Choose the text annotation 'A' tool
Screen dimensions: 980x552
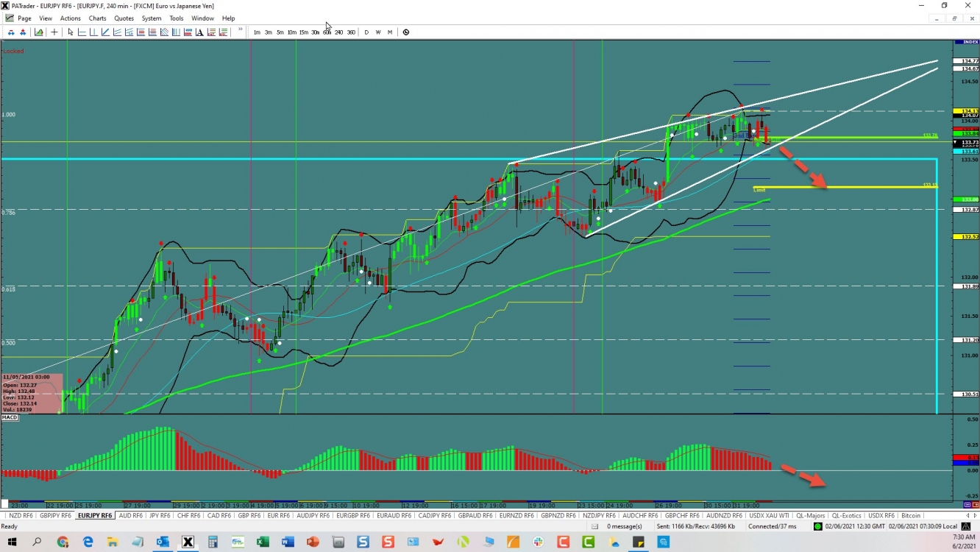click(x=199, y=32)
